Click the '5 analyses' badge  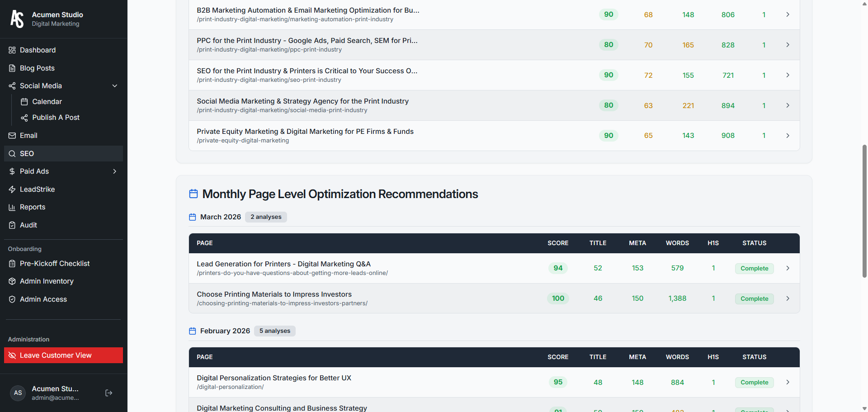point(275,331)
